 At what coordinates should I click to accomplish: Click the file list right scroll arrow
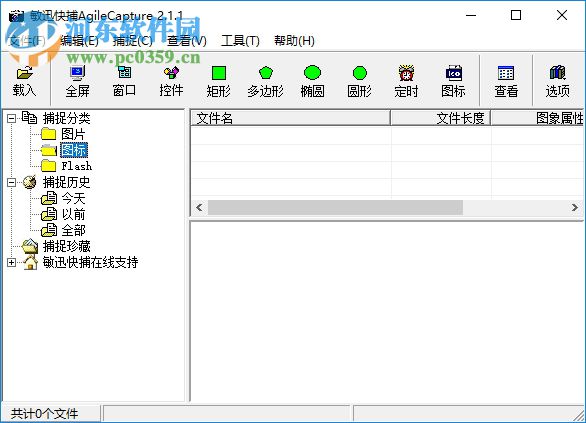coord(575,207)
